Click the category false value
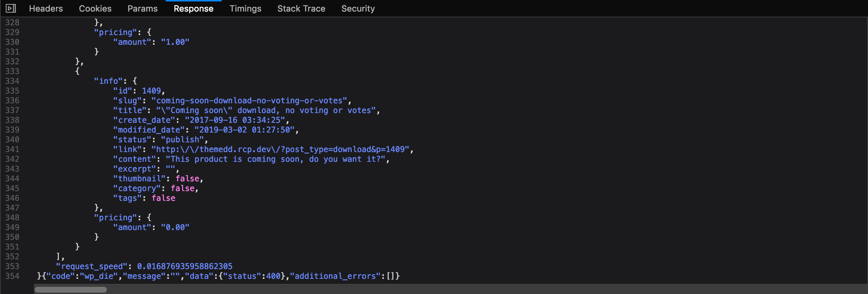The image size is (868, 294). point(183,188)
